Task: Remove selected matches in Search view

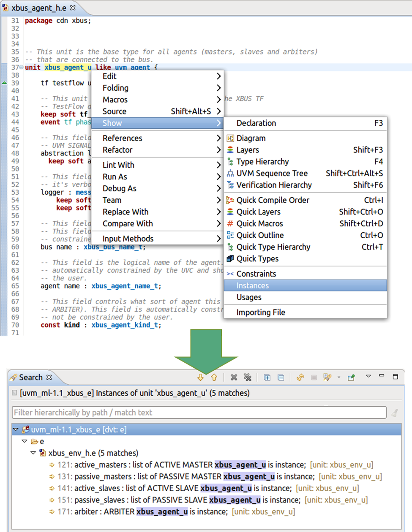Action: pos(234,377)
